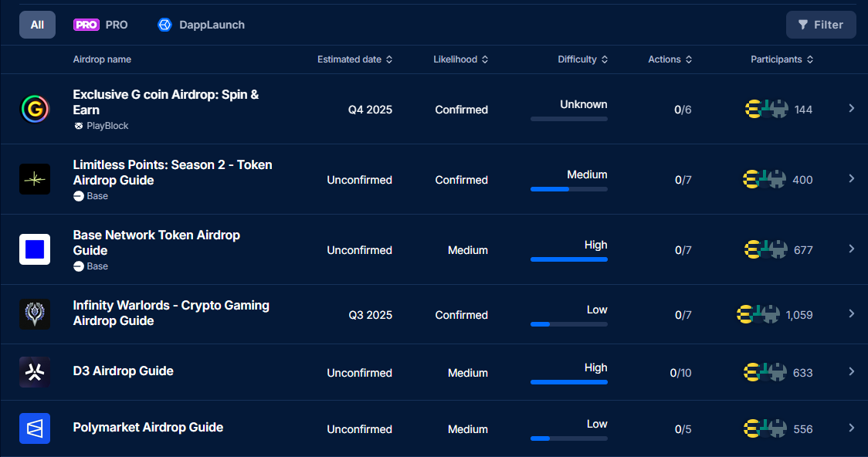The image size is (868, 457).
Task: Click participant avatars in the Infinity Warlords row
Action: tap(758, 314)
